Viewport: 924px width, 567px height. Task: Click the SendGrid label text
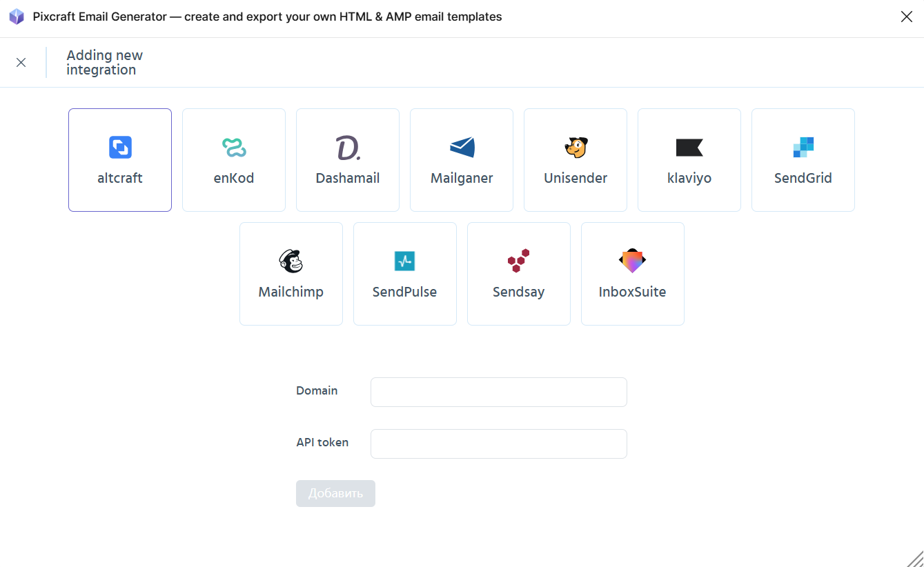click(x=803, y=178)
